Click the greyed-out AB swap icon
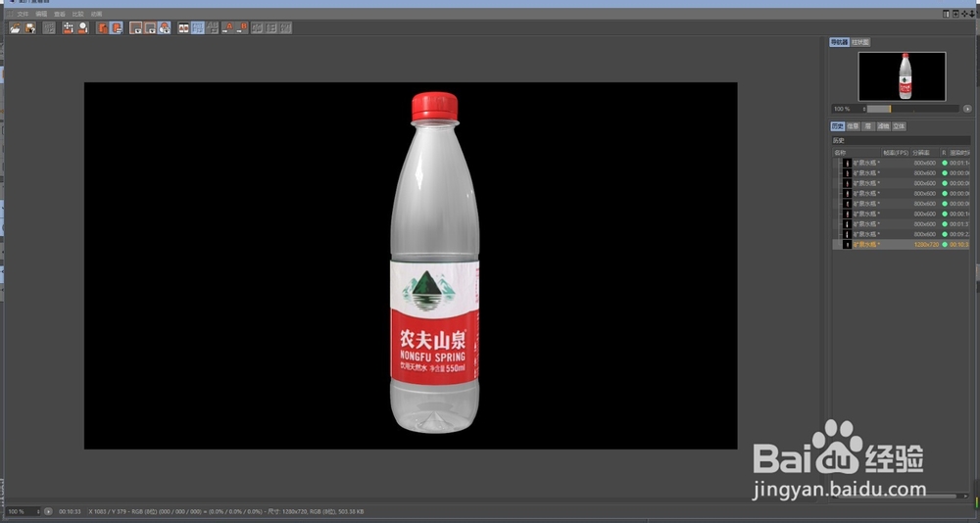 point(213,27)
